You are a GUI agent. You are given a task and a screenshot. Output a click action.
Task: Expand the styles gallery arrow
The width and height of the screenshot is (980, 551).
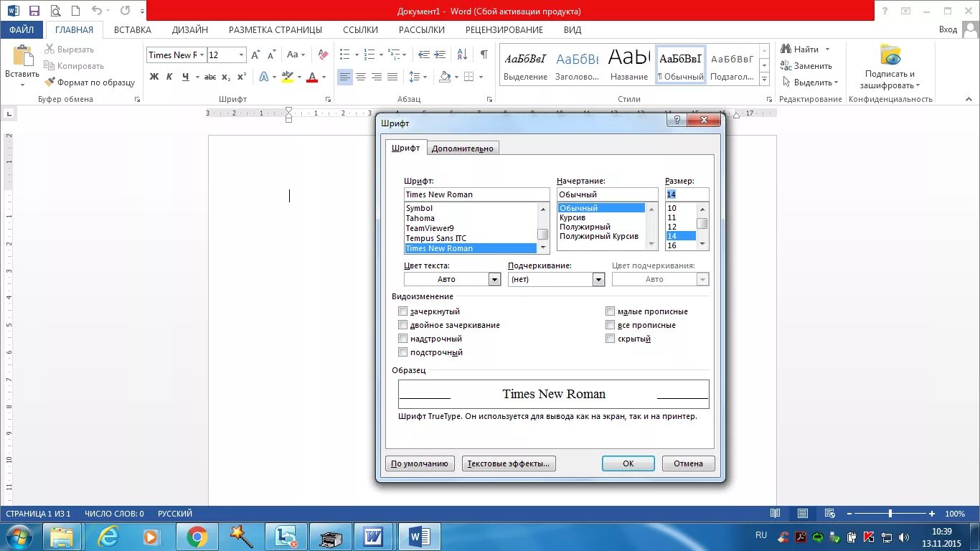(x=764, y=80)
